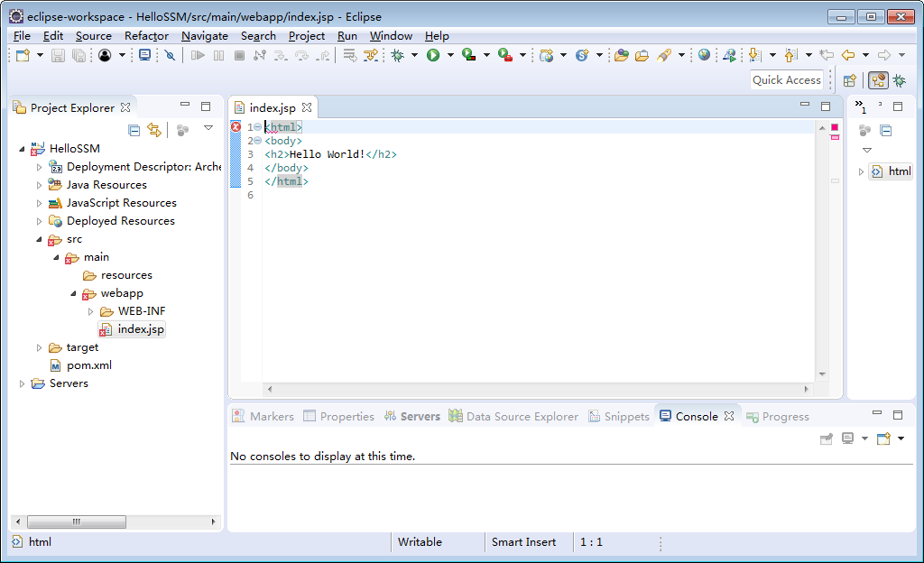Click the red error marker in overview ruler
The image size is (924, 563).
coord(835,127)
